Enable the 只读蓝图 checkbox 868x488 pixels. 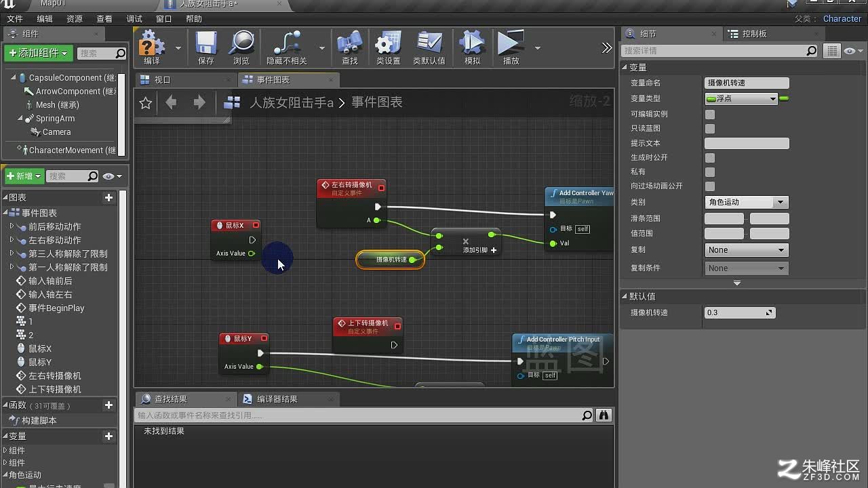coord(710,128)
